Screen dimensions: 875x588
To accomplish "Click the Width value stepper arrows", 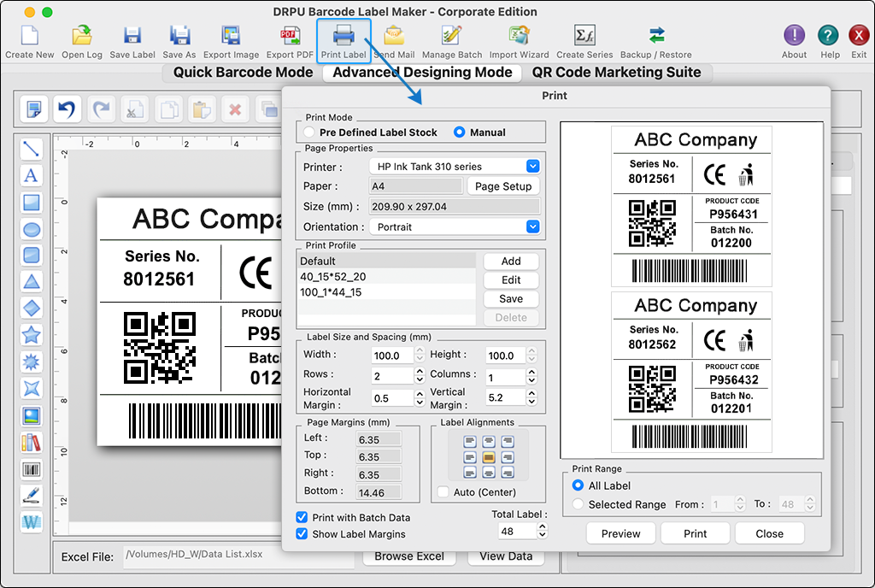I will pos(420,356).
